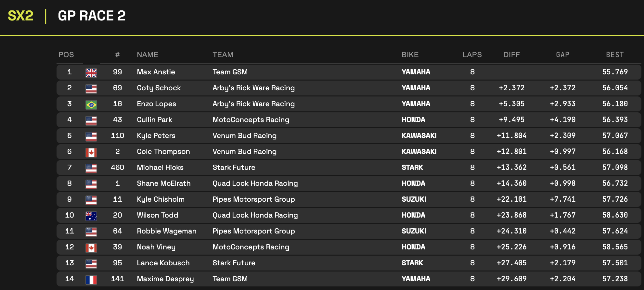The height and width of the screenshot is (290, 644).
Task: Click the BEST column header
Action: (x=614, y=55)
